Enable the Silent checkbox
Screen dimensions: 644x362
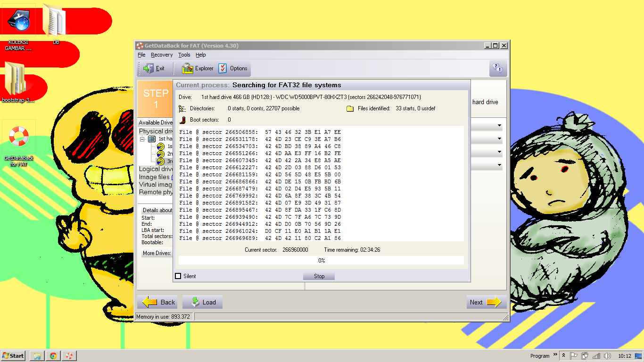pos(178,276)
